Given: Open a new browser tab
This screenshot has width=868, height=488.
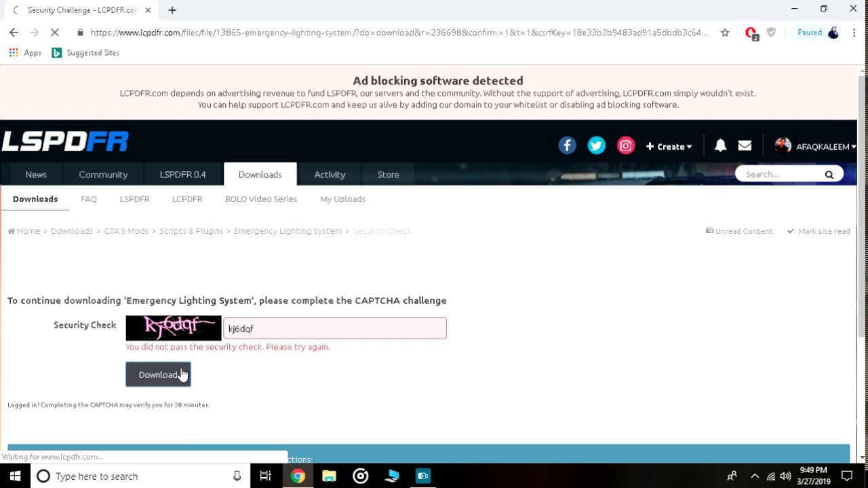Looking at the screenshot, I should point(172,10).
